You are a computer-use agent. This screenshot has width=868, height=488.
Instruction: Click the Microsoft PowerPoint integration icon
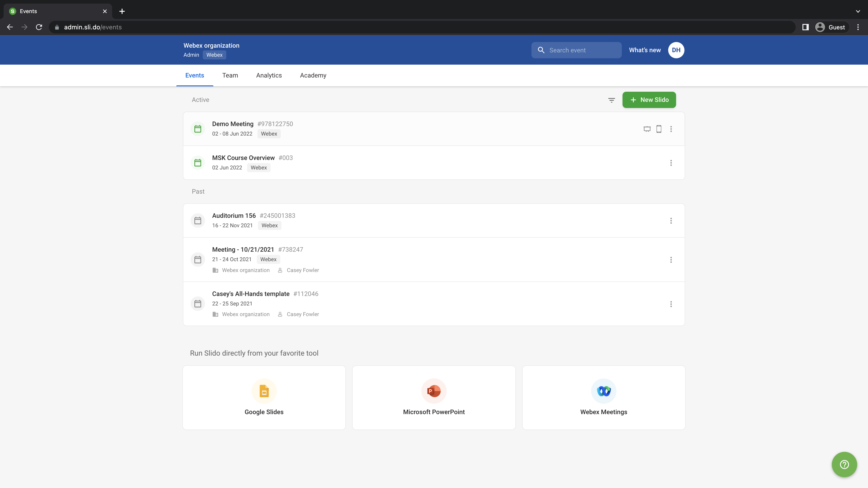click(434, 391)
